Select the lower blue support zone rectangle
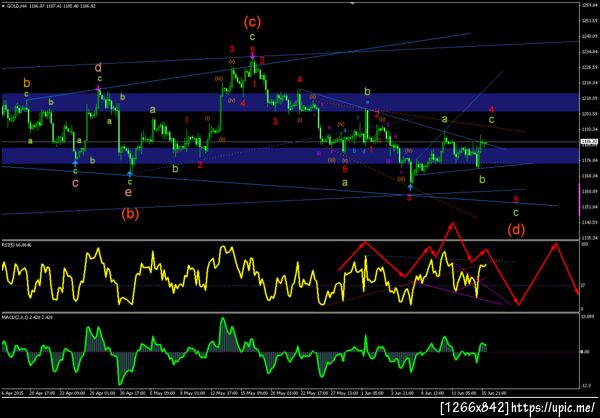600x418 pixels. (x=289, y=156)
